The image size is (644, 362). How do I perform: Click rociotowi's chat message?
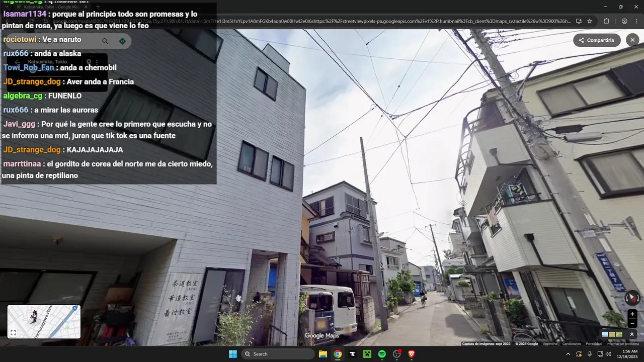(42, 39)
